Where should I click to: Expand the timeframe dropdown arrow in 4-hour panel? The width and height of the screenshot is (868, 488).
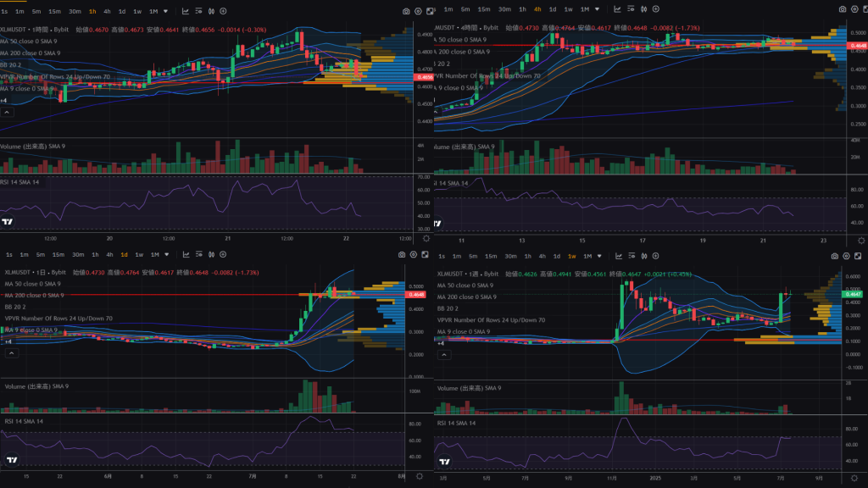point(597,8)
